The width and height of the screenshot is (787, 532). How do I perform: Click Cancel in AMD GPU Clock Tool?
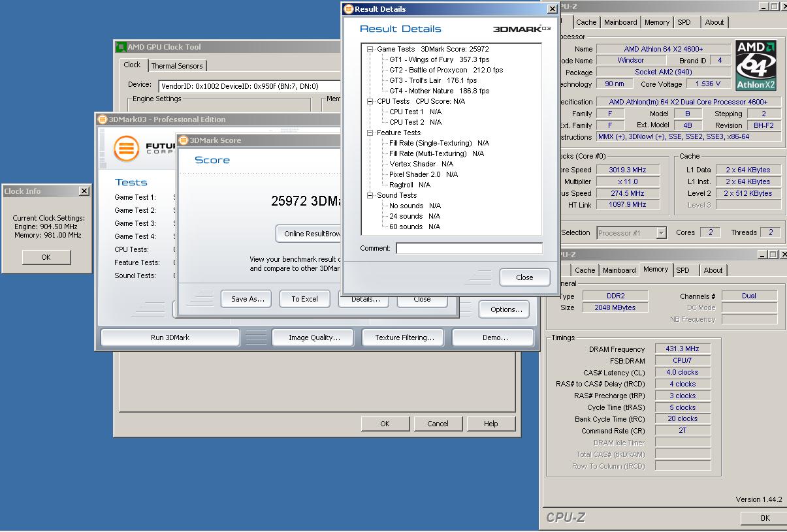[438, 424]
